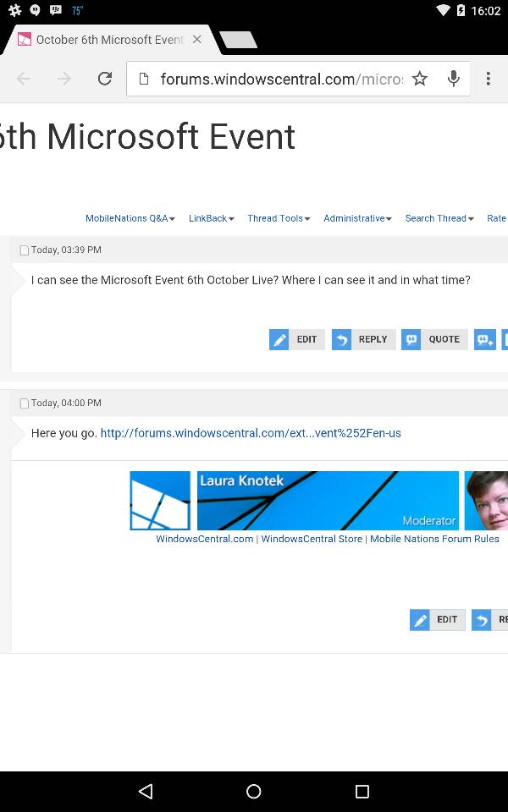Open the Rate menu at the right edge
The image size is (508, 812).
(497, 218)
